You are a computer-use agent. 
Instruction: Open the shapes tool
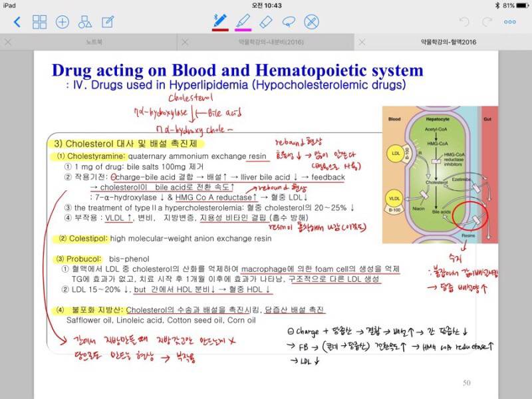85,21
